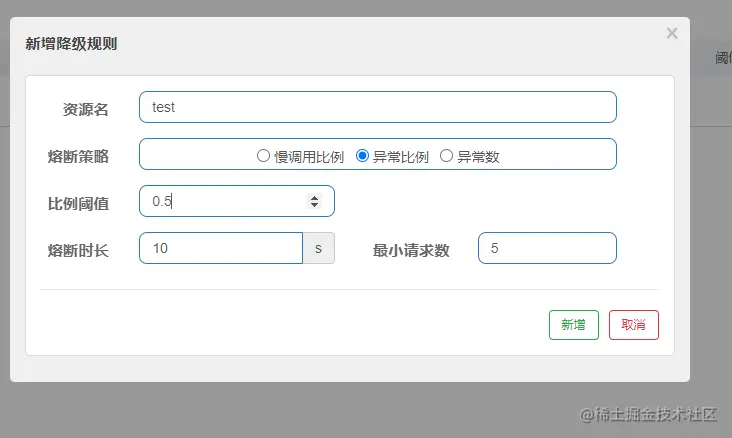Click the 熔断策略 field label
The width and height of the screenshot is (732, 438).
(78, 156)
